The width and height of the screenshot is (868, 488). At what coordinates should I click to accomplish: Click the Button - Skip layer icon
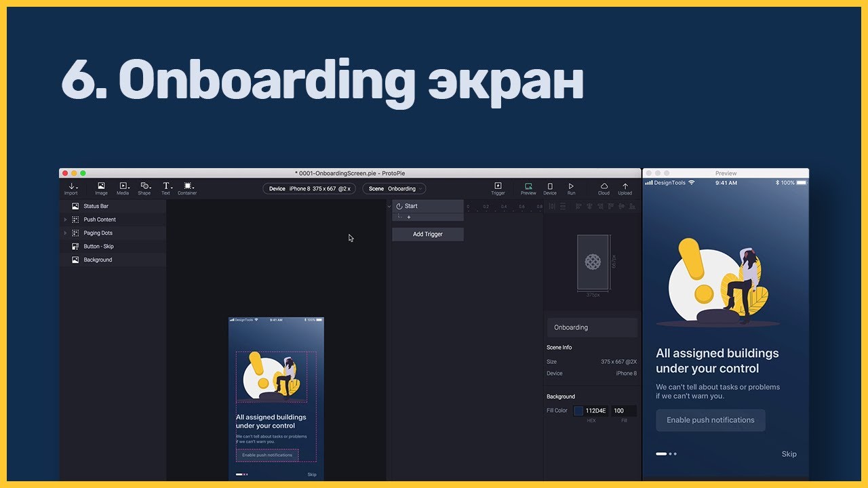[75, 247]
